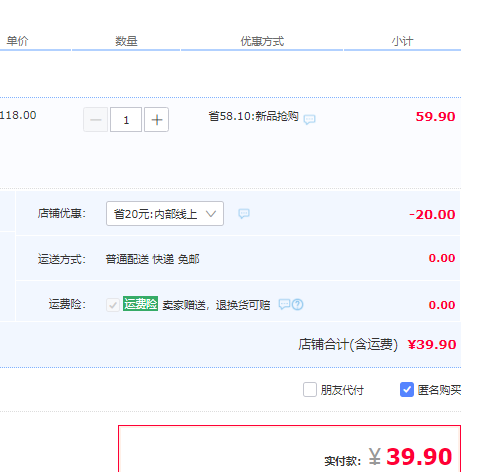
Task: Enable the 朋友代付 checkbox
Action: (310, 390)
